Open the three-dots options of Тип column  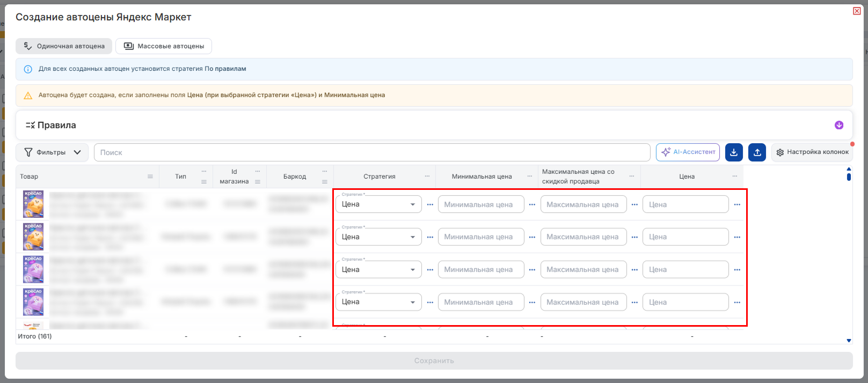click(x=204, y=171)
